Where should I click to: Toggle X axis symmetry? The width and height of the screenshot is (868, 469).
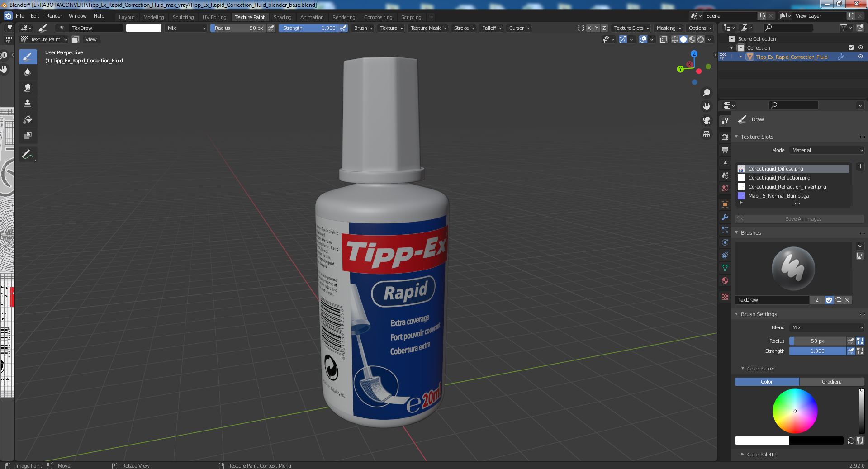(589, 28)
